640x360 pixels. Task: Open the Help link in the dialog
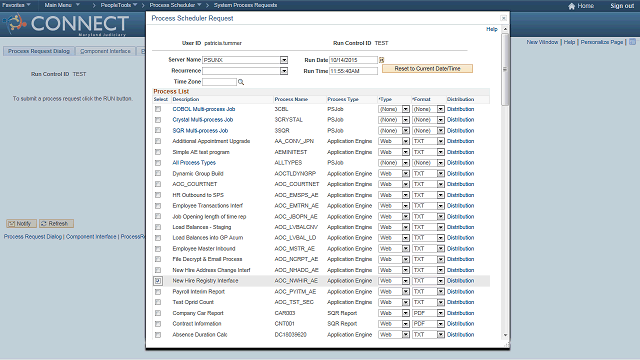[x=492, y=29]
